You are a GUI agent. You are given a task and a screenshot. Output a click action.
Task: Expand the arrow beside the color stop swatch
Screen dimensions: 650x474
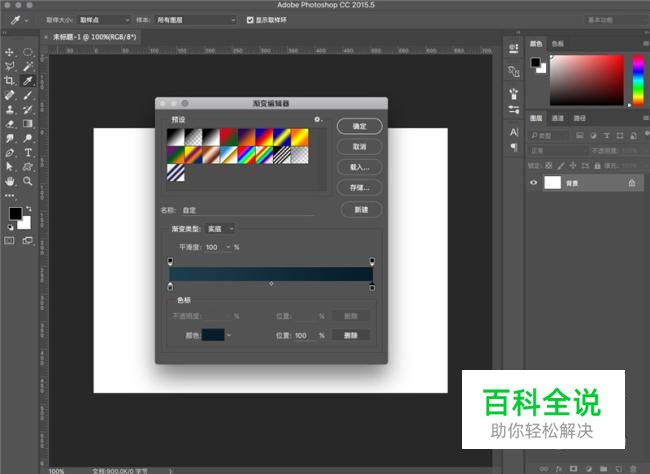tap(229, 335)
